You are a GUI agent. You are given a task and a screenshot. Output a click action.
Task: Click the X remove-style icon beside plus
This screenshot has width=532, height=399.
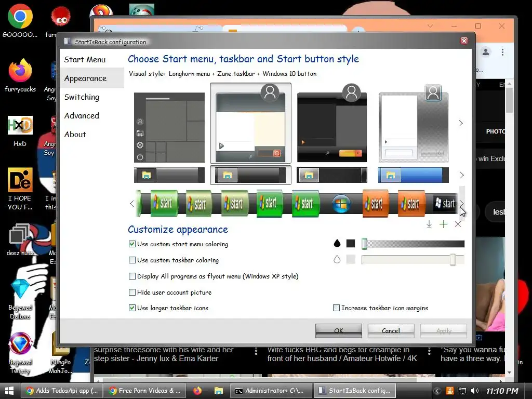[x=458, y=224]
